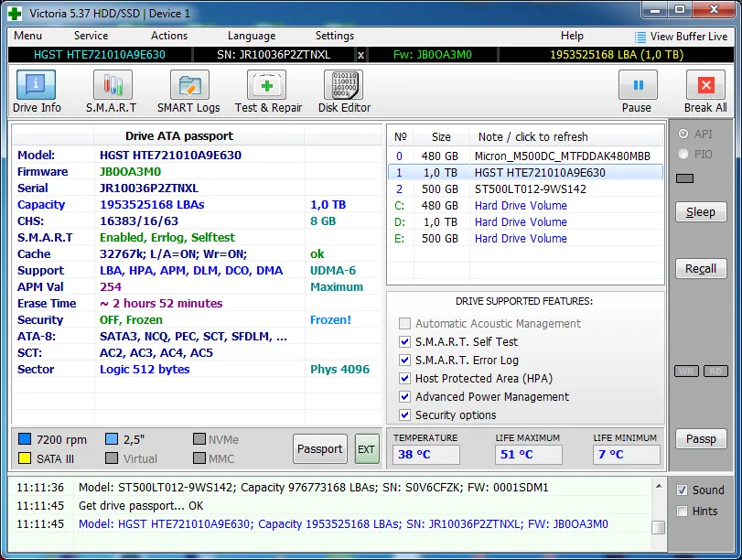Click the LIFE MINIMUM 7 °C field
This screenshot has width=742, height=560.
click(x=626, y=455)
